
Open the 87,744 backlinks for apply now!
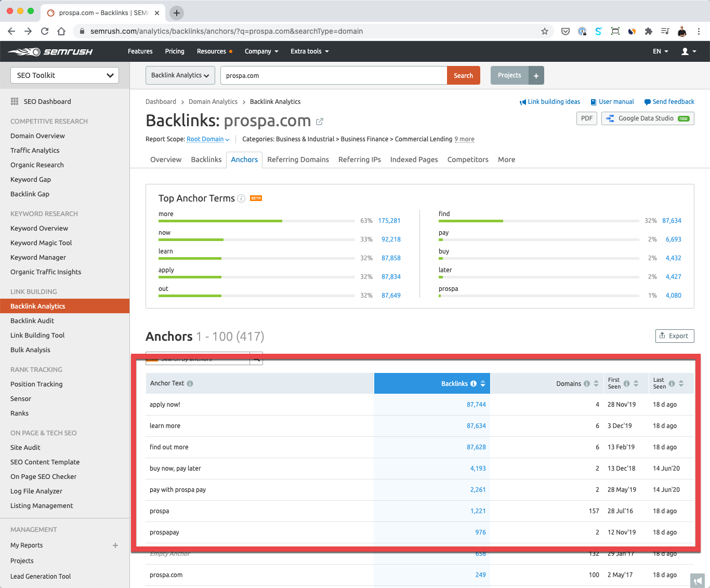[476, 405]
